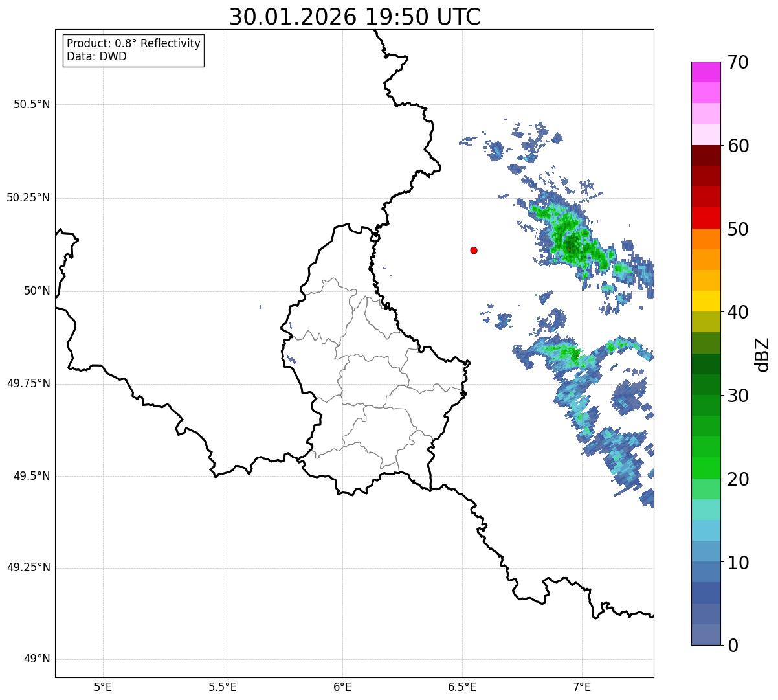This screenshot has width=778, height=700.
Task: Click the 'Data: DWD' text
Action: (x=96, y=56)
